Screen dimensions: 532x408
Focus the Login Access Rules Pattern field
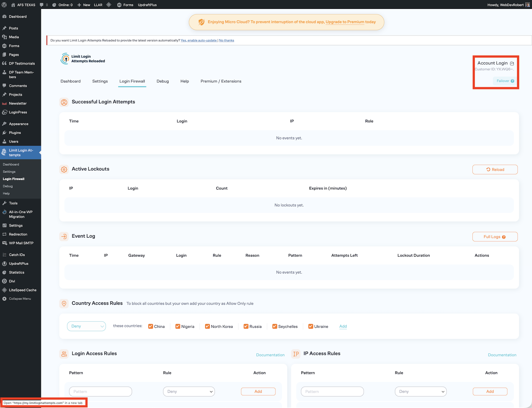[x=100, y=391]
